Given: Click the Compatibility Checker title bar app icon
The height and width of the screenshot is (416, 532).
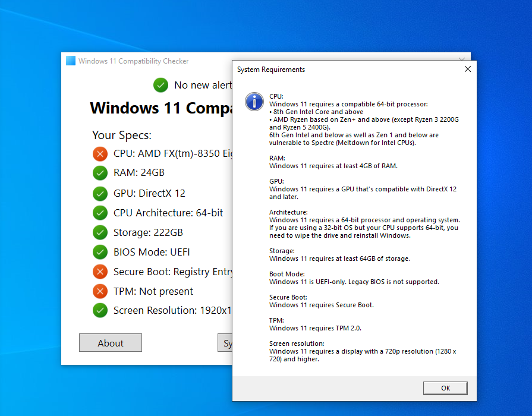Looking at the screenshot, I should [71, 61].
